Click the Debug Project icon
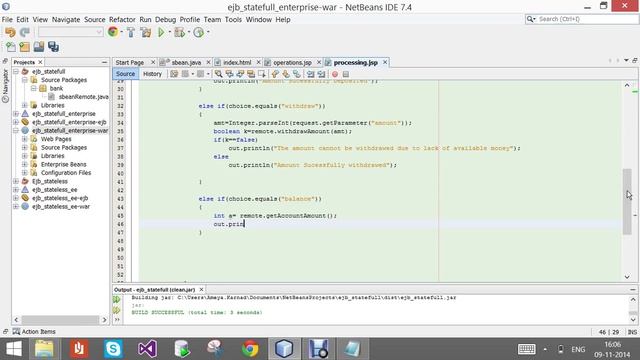Viewport: 640px width, 360px height. pos(179,32)
